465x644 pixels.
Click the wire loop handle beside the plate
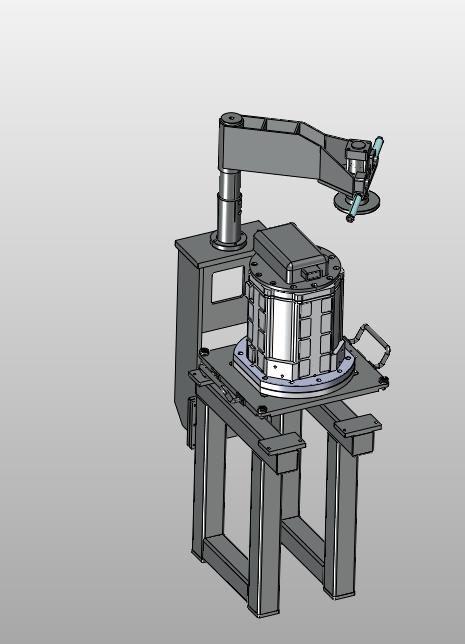(x=371, y=345)
